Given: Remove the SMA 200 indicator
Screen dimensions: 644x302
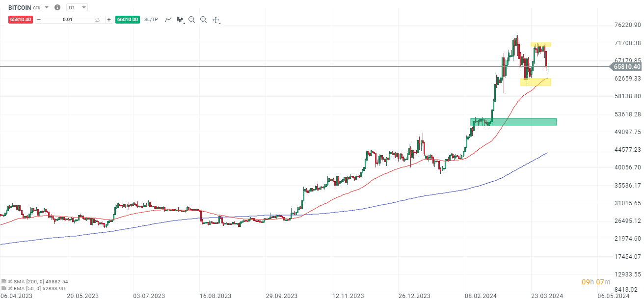Looking at the screenshot, I should pyautogui.click(x=11, y=282).
